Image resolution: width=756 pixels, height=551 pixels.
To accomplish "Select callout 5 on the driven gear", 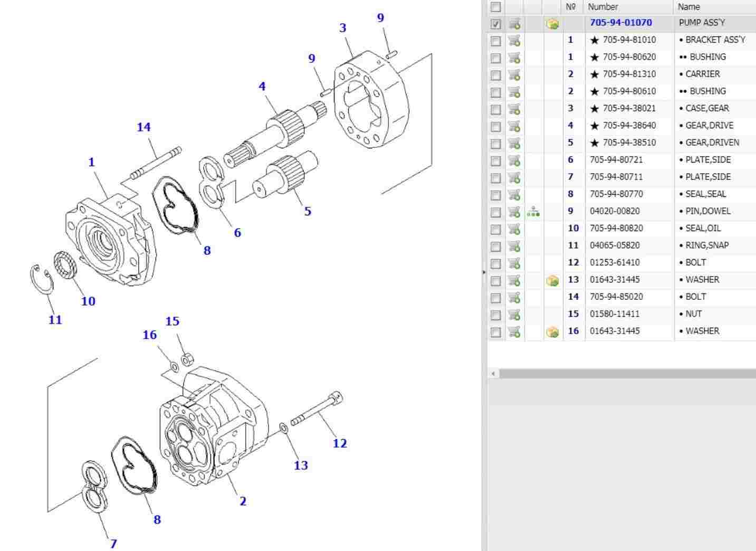I will coord(308,212).
